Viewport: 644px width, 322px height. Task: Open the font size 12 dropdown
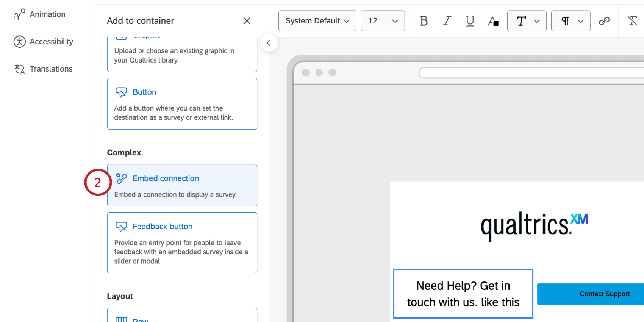click(x=383, y=21)
